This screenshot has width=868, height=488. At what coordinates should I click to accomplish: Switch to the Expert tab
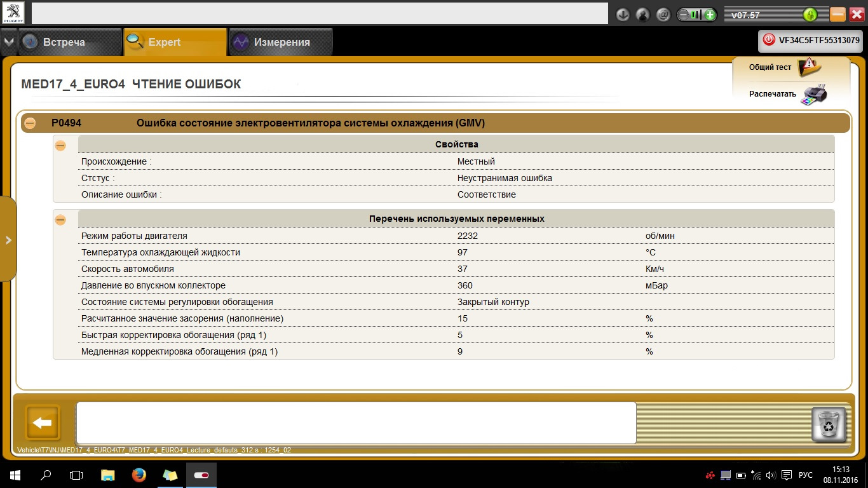click(175, 42)
